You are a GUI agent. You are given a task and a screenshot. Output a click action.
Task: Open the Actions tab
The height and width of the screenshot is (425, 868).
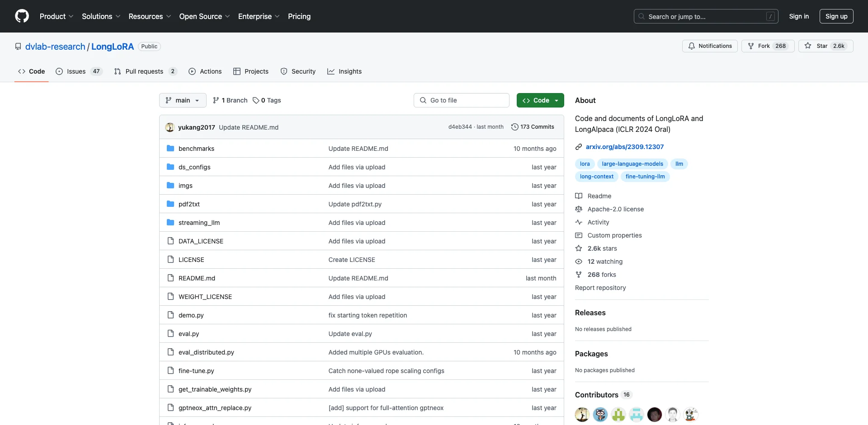[205, 71]
